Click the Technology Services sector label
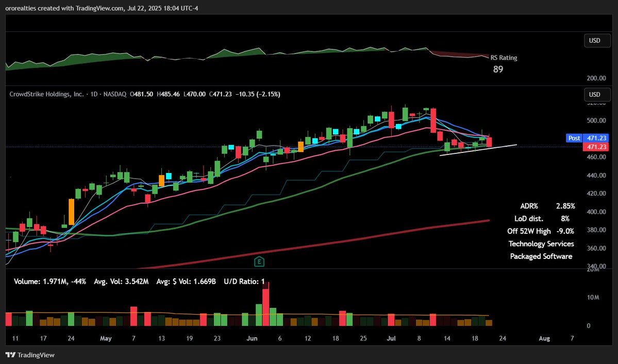Image resolution: width=618 pixels, height=364 pixels. point(541,244)
